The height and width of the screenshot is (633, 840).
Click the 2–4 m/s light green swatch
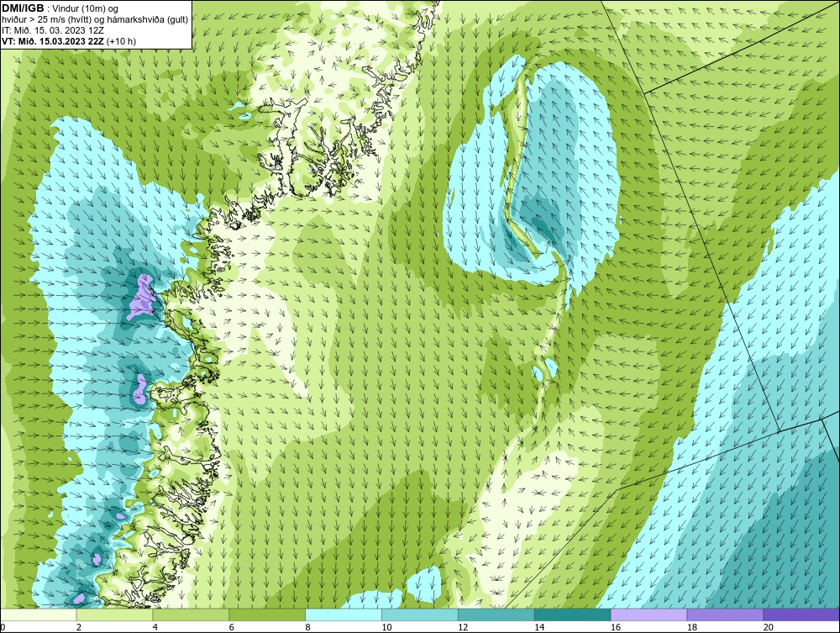pyautogui.click(x=114, y=615)
